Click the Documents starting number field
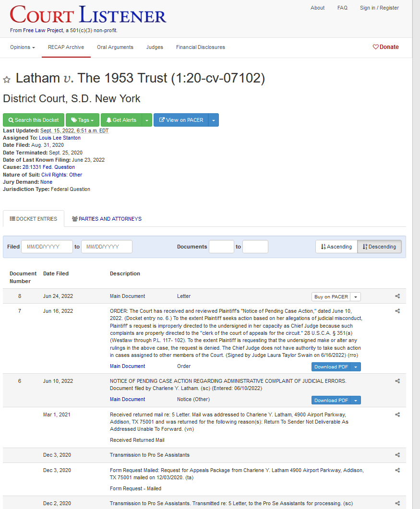 coord(222,247)
